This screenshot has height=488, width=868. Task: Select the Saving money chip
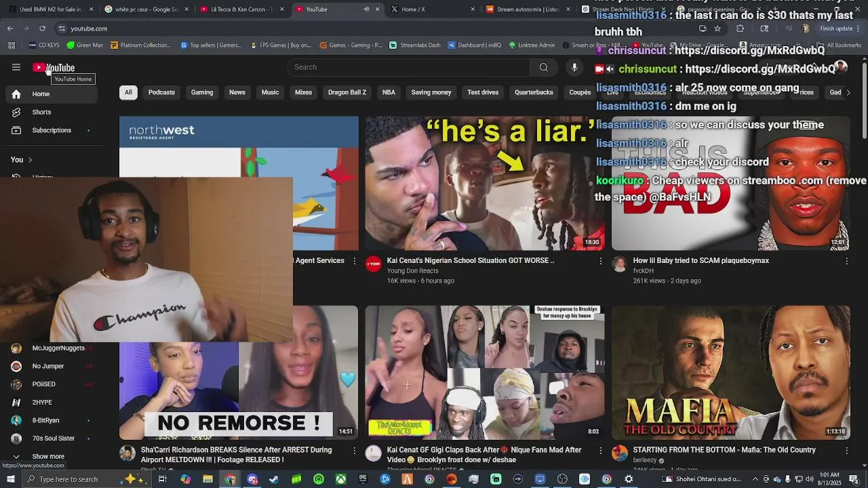pyautogui.click(x=431, y=92)
